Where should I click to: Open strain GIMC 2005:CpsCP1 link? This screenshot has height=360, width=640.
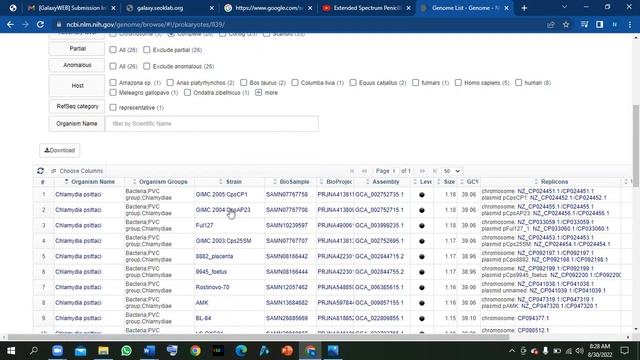(222, 194)
